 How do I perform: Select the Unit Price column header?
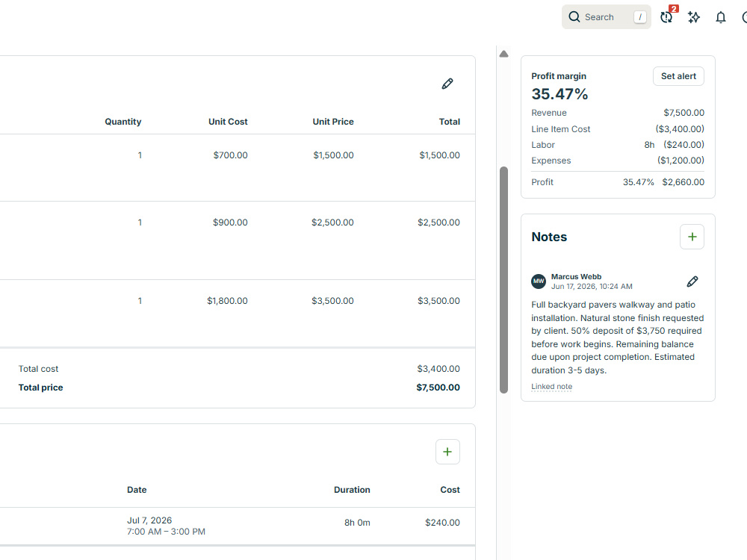coord(333,122)
